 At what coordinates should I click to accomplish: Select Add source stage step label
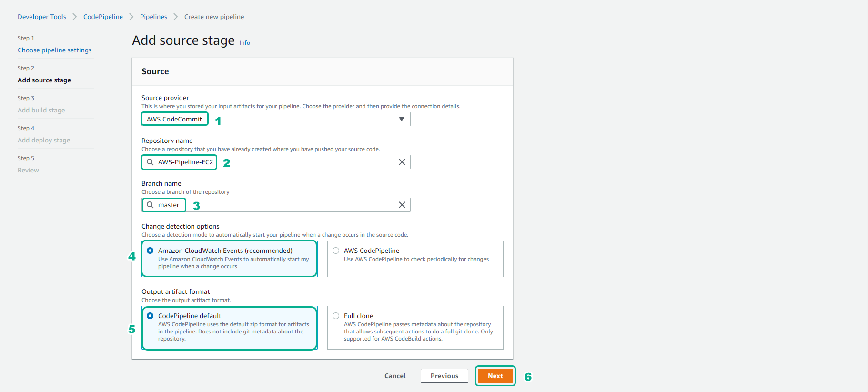(44, 80)
